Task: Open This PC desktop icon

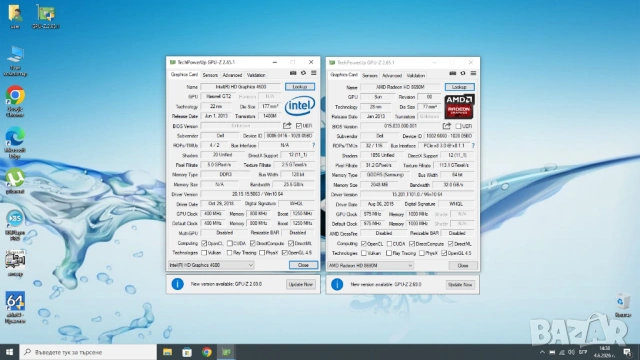Action: click(15, 61)
